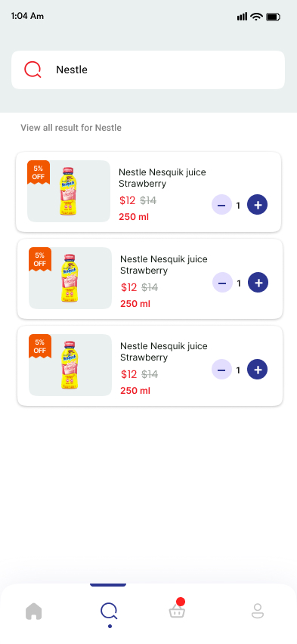Increase quantity of second Nesquik item
Screen dimensions: 297x644
click(258, 283)
